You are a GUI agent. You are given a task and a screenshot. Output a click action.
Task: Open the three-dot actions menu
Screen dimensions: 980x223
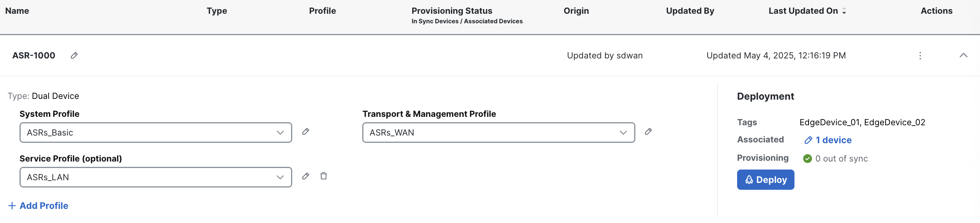click(920, 56)
